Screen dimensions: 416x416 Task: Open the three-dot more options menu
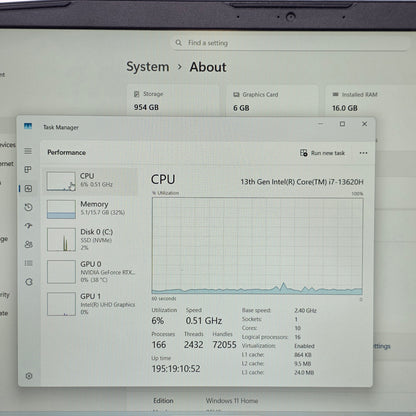coord(363,153)
